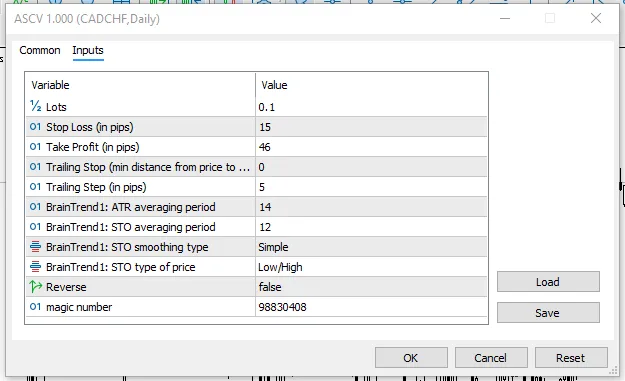625x381 pixels.
Task: Select the magic number variable label
Action: (x=79, y=307)
